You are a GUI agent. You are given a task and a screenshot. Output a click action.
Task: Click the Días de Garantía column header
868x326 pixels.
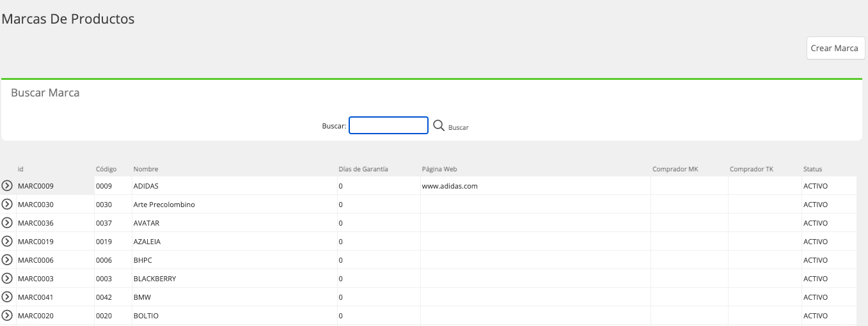coord(363,169)
